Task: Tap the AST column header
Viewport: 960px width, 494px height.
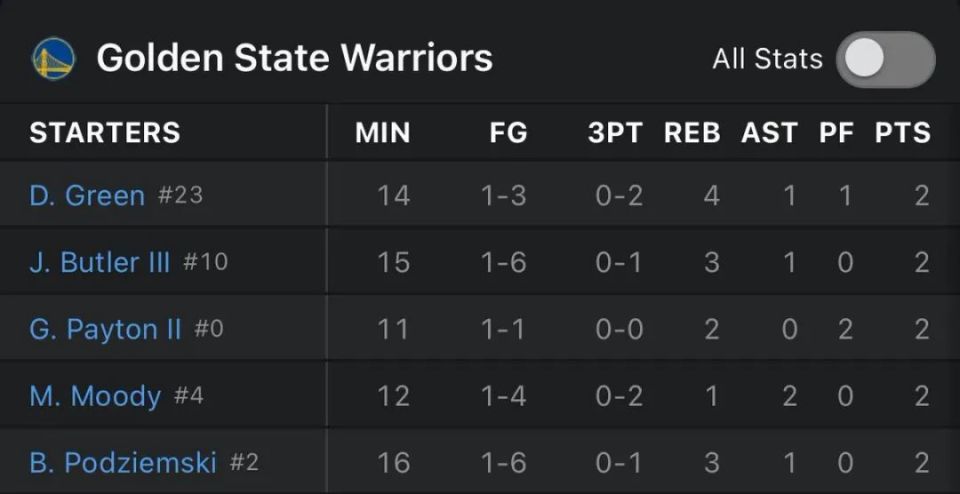Action: point(770,133)
